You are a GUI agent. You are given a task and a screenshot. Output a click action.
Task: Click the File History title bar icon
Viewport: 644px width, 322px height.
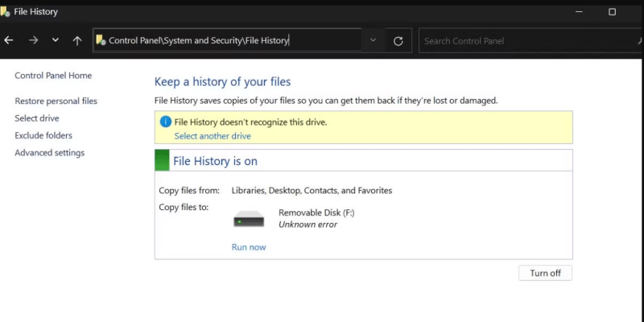[x=5, y=12]
